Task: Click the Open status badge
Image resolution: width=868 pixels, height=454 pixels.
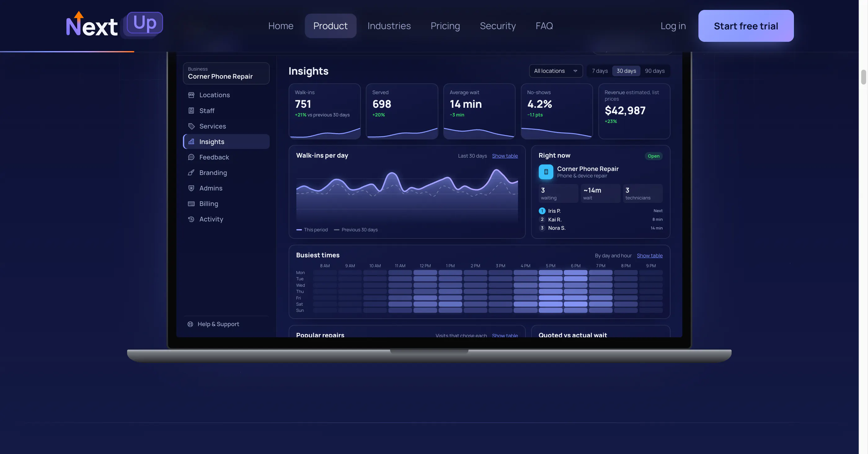Action: (653, 156)
